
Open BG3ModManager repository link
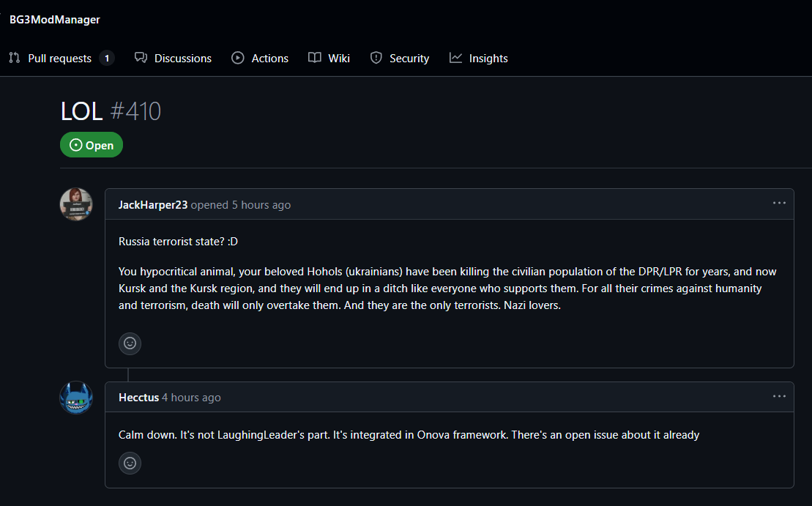point(55,20)
